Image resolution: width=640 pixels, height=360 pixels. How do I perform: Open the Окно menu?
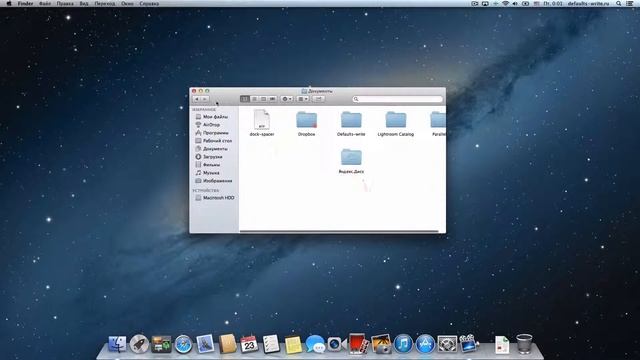coord(127,3)
